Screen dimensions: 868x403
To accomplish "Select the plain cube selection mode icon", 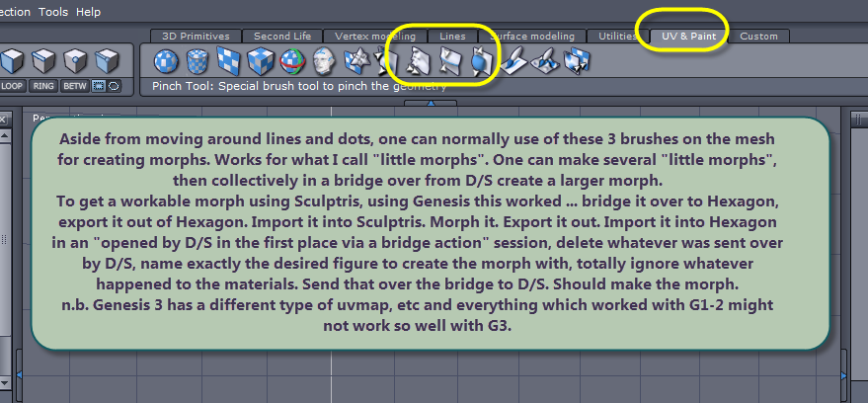I will (12, 60).
